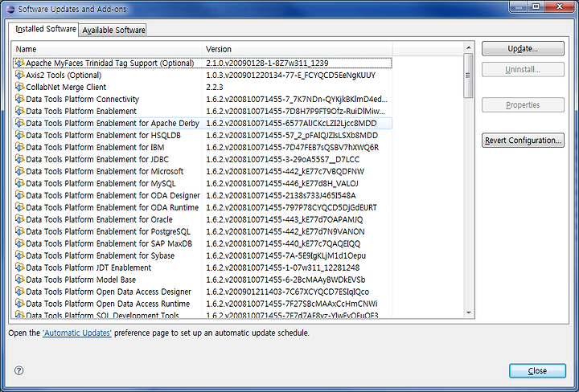This screenshot has height=392, width=579.
Task: Click the Platform Model Base row icon
Action: (19, 280)
